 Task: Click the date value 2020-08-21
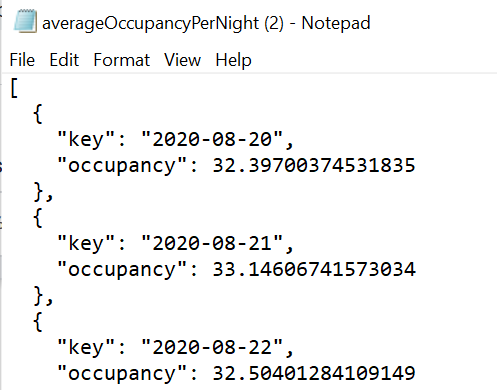tap(212, 243)
